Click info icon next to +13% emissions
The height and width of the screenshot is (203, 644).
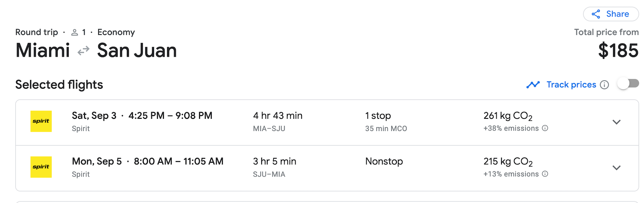[x=545, y=174]
